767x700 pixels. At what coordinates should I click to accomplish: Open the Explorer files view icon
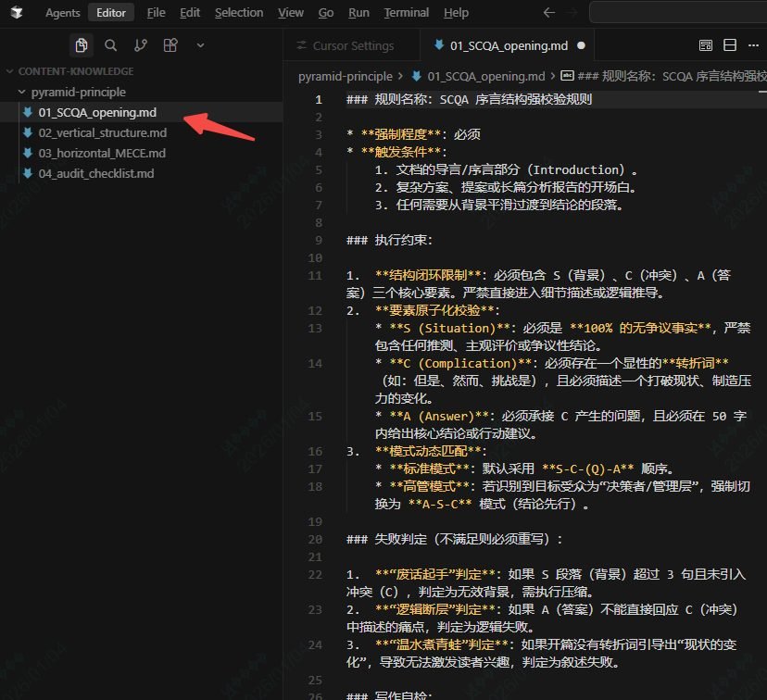pos(82,45)
